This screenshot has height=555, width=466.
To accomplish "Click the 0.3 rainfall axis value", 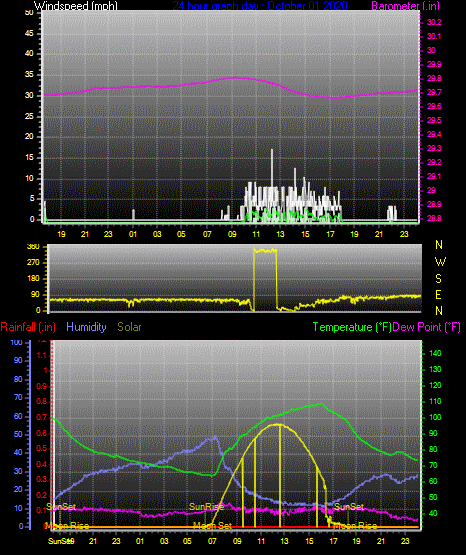I will pos(42,479).
